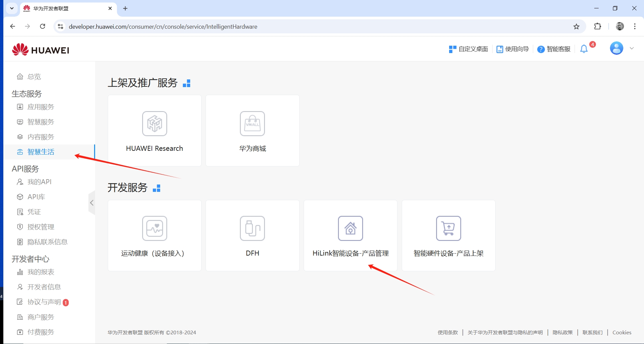Open Chrome three-dot menu
This screenshot has height=344, width=644.
(635, 26)
